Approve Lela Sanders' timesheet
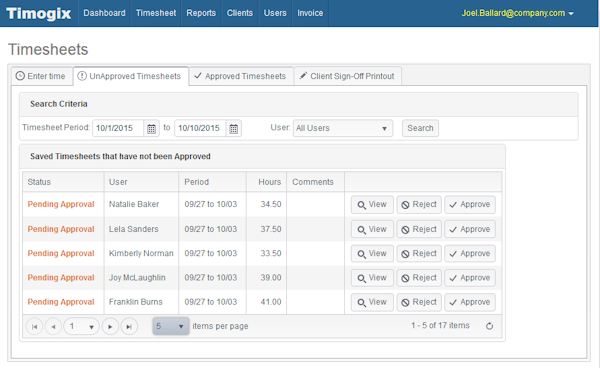 [470, 229]
